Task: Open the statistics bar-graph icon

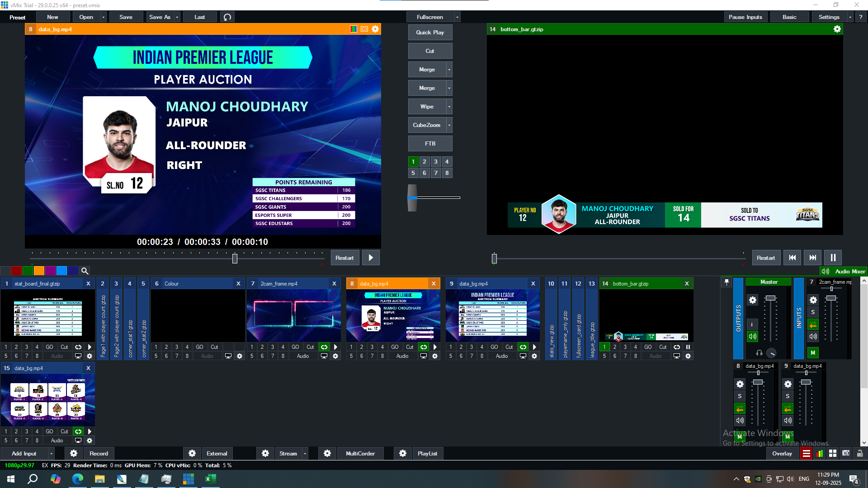Action: click(x=819, y=454)
